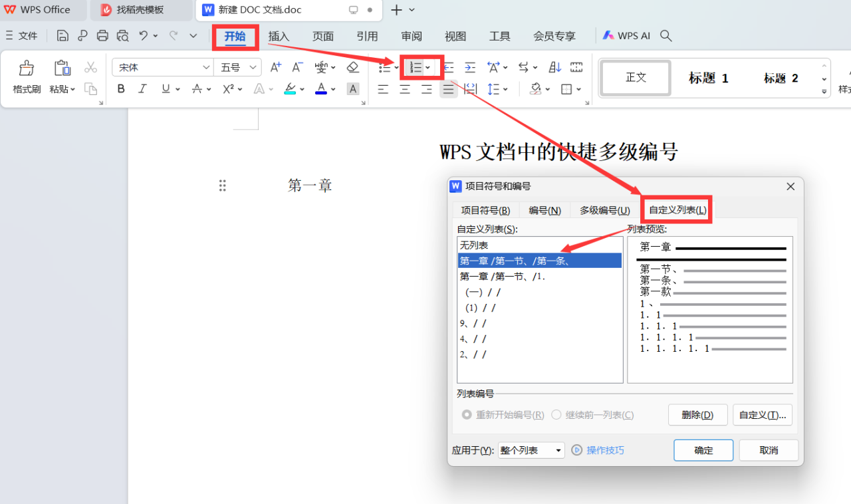Click the 取消 button
This screenshot has height=504, width=851.
pos(769,450)
